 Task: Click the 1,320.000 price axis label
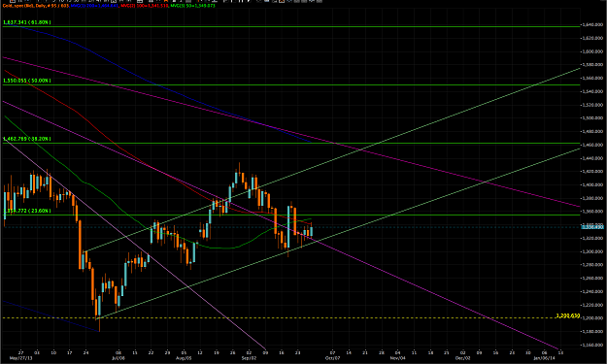592,238
